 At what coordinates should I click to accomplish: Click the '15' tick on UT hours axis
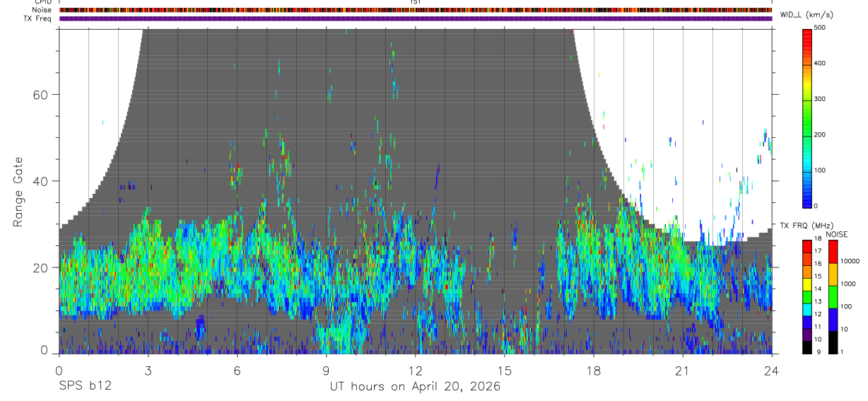[x=504, y=371]
